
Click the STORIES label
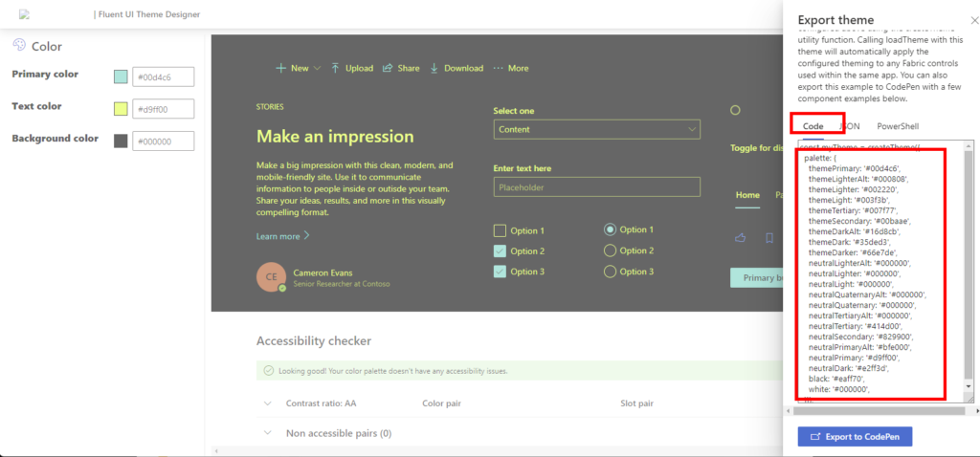pos(269,107)
